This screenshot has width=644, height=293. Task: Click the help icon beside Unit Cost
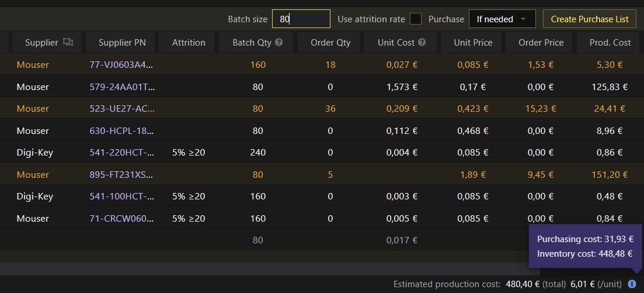422,42
